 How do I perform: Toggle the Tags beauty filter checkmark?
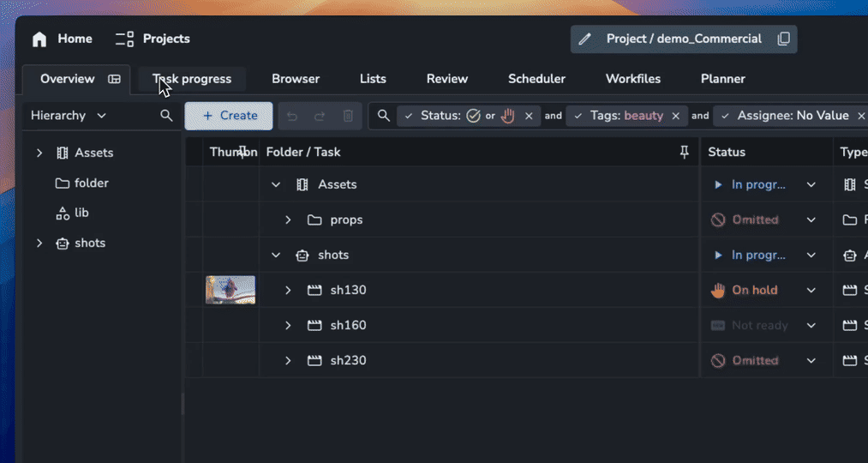click(x=578, y=116)
